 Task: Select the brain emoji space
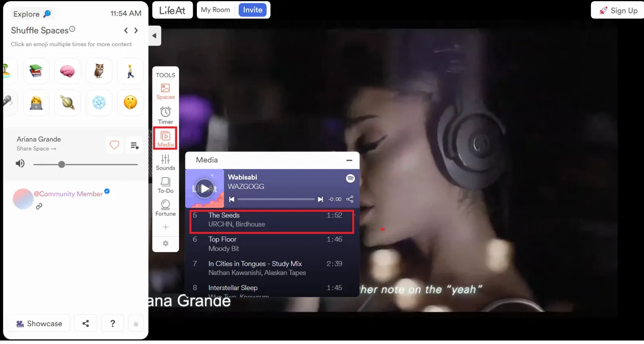[67, 71]
